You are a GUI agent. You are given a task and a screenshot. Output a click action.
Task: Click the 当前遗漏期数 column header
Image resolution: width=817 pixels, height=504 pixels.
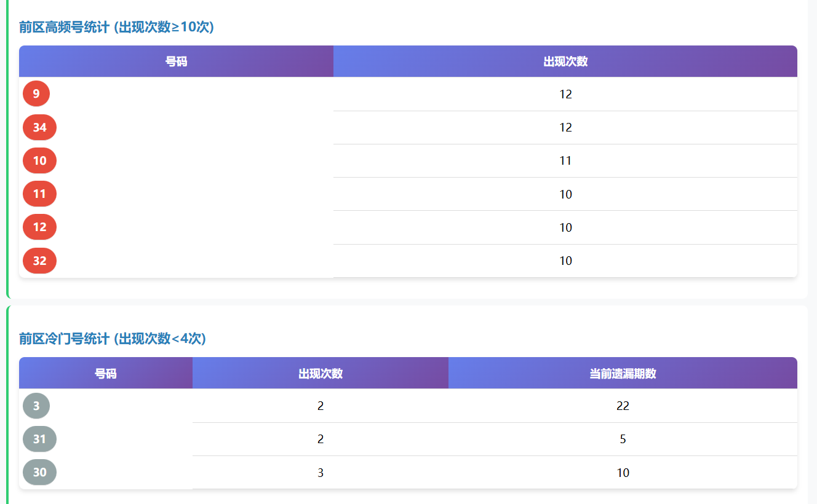click(623, 373)
